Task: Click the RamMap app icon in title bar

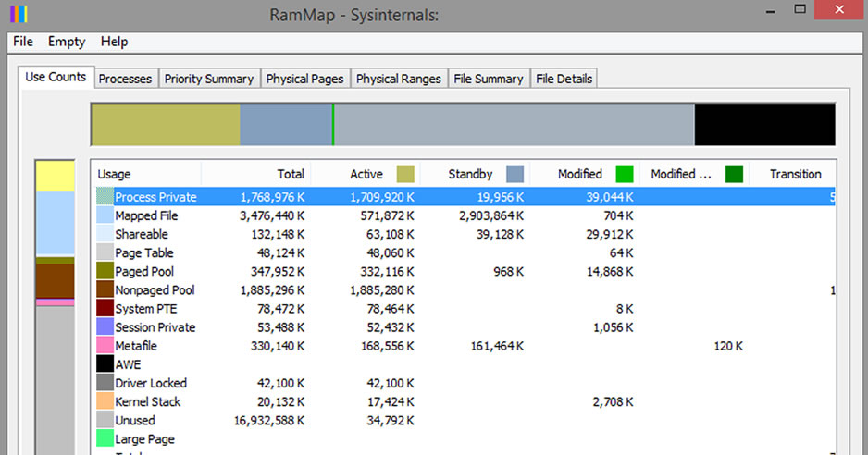Action: [19, 14]
